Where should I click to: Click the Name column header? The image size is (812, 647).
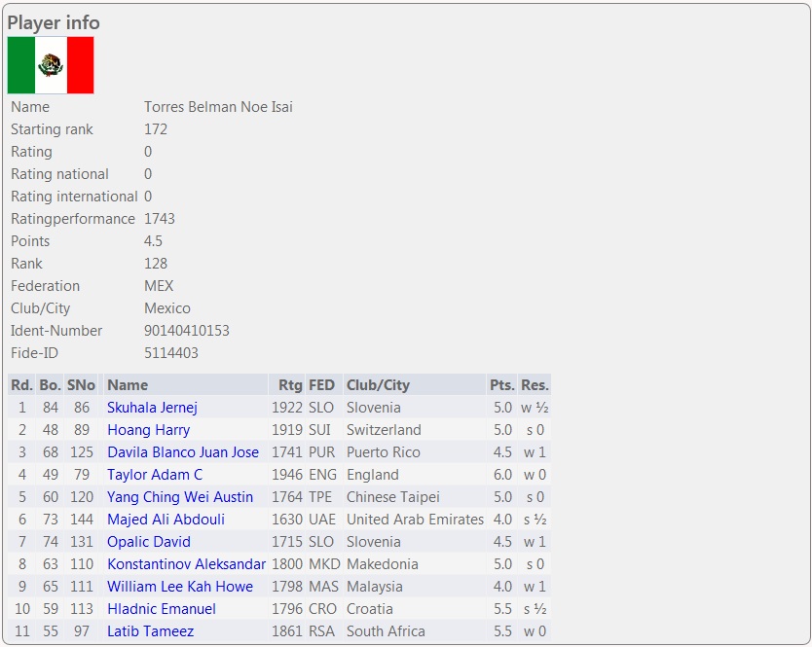[128, 385]
